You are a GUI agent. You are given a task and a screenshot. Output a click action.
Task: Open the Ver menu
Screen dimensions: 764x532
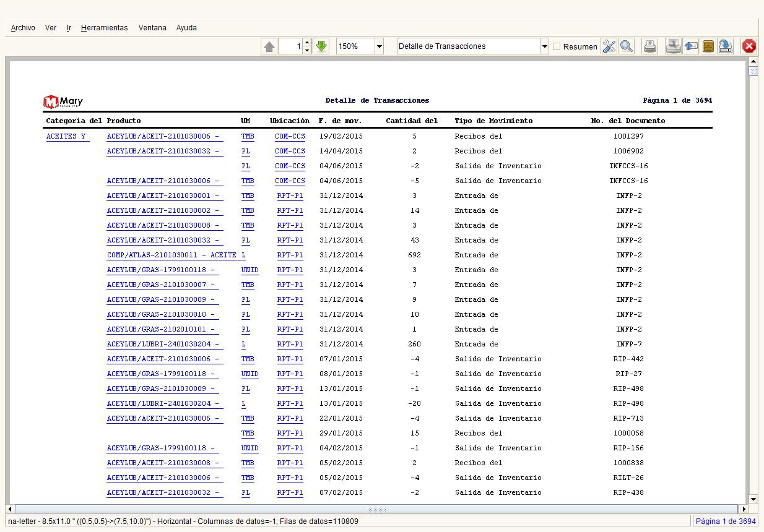tap(51, 28)
